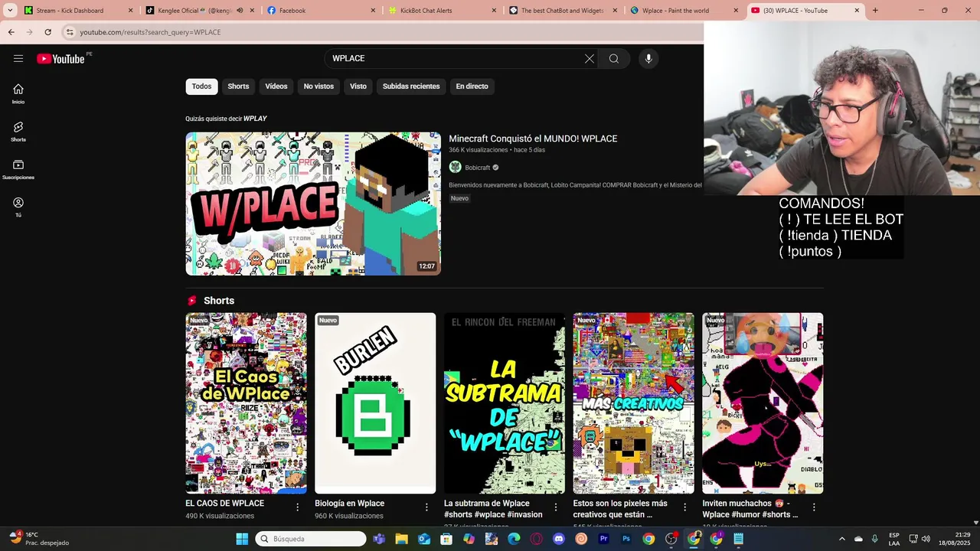The height and width of the screenshot is (551, 980).
Task: Open the Inviten muchachos short thumbnail
Action: point(763,403)
